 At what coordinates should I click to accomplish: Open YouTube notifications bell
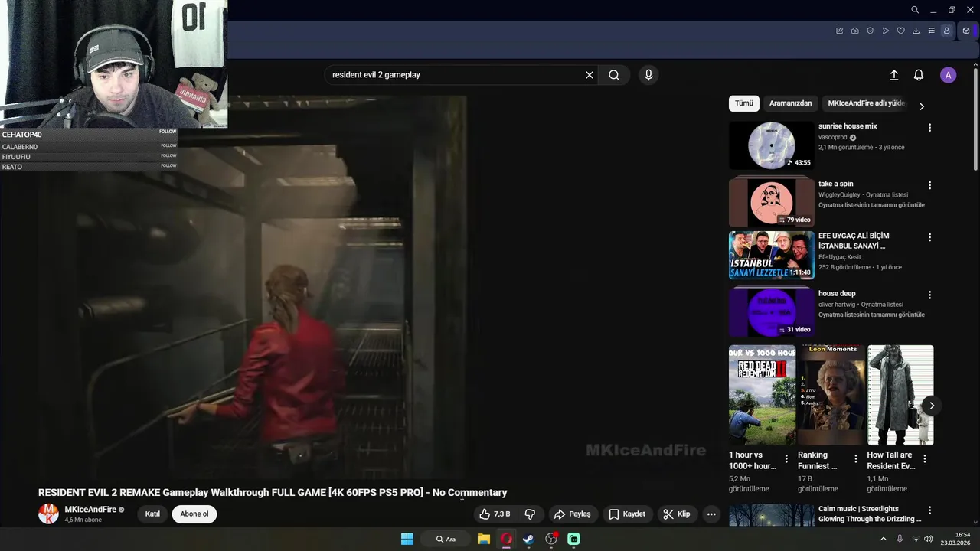919,75
